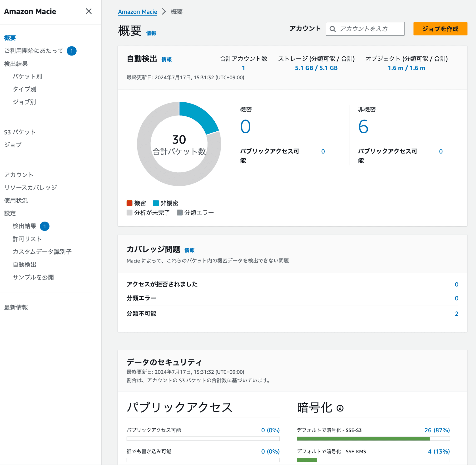The image size is (476, 465).
Task: Open 許可リスト settings
Action: tap(27, 239)
